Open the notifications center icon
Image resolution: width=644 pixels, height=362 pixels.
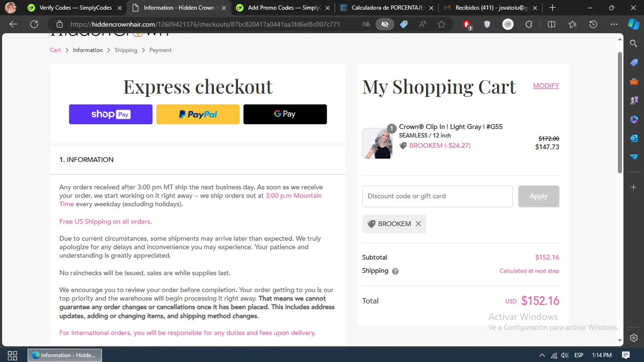click(x=626, y=355)
